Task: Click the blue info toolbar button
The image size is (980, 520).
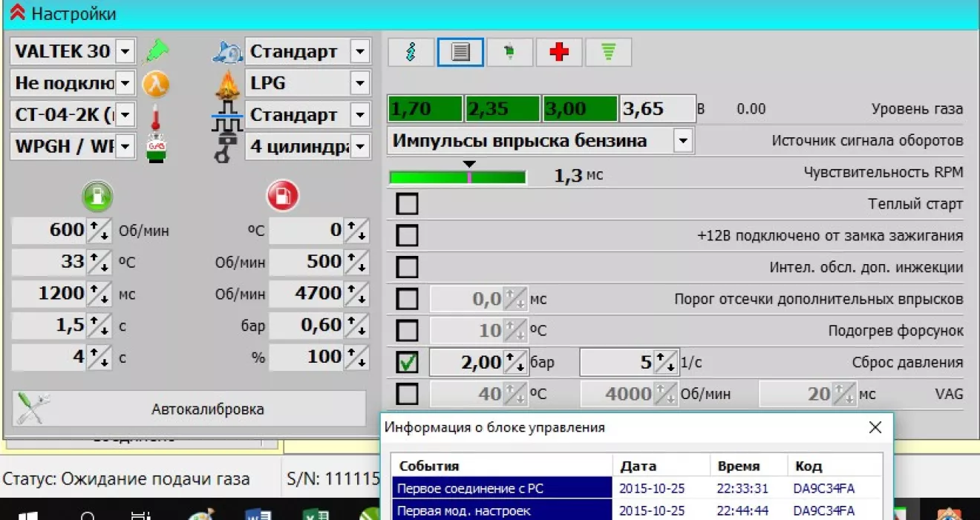Action: pos(411,53)
